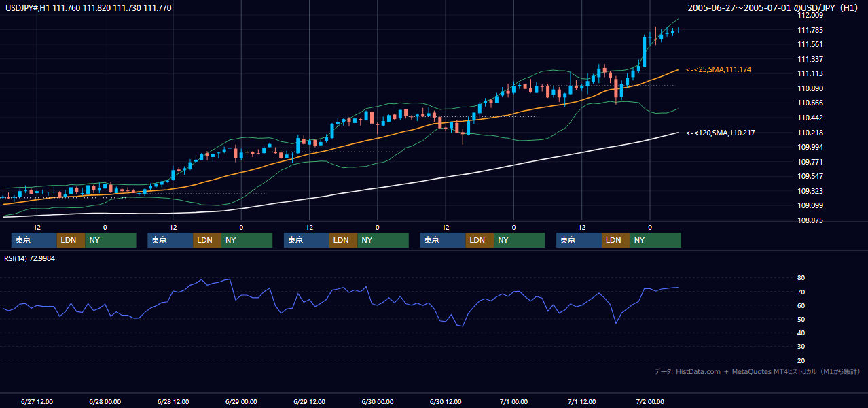The height and width of the screenshot is (408, 868).
Task: Click the 109.323 price axis value
Action: tap(810, 191)
